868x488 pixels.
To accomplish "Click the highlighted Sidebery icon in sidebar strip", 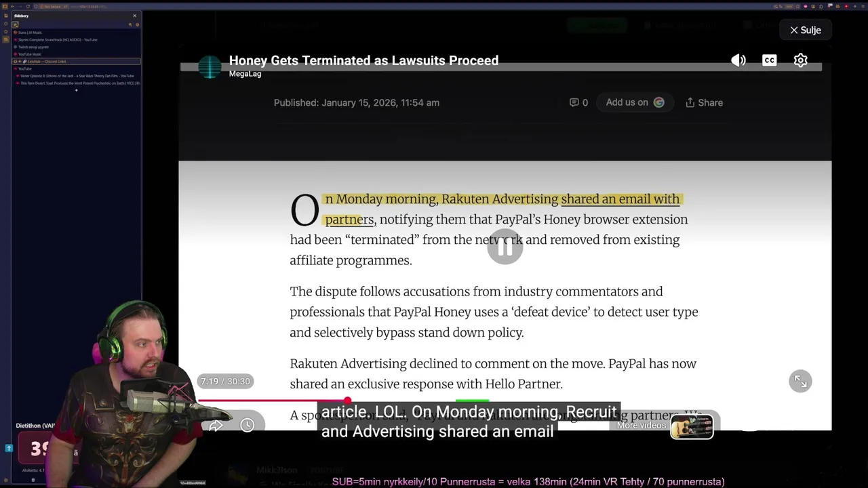I will point(6,40).
